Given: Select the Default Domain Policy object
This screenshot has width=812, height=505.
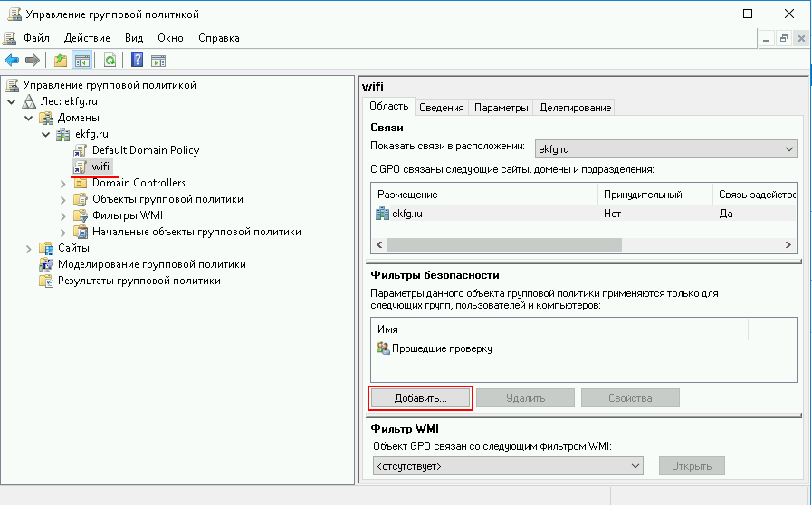Looking at the screenshot, I should pos(145,150).
